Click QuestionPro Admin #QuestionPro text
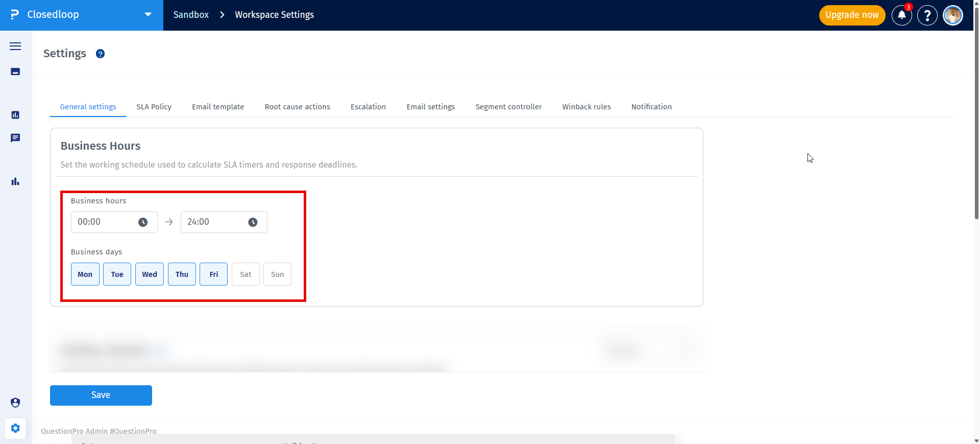 [x=99, y=431]
